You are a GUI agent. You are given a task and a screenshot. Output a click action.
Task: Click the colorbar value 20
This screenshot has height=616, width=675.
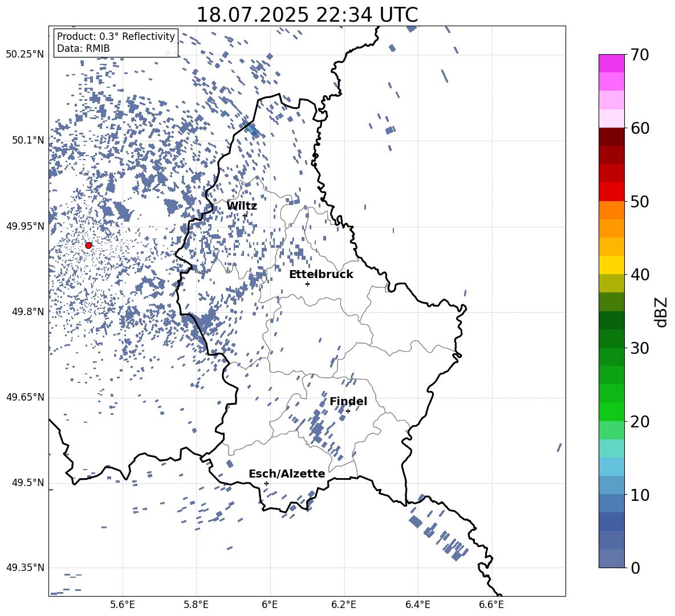coord(640,422)
